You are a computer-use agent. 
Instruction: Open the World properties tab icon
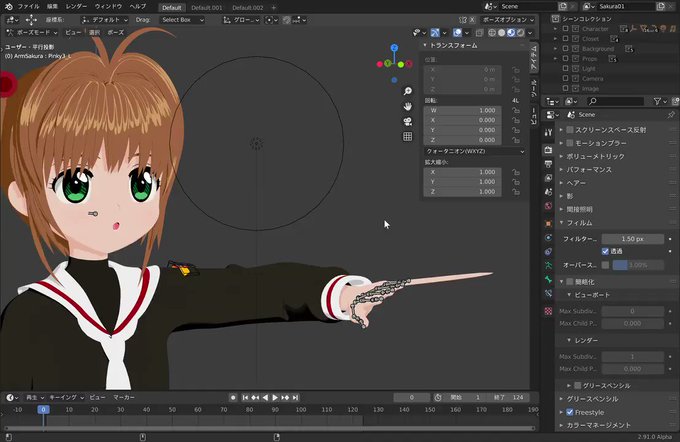[548, 206]
